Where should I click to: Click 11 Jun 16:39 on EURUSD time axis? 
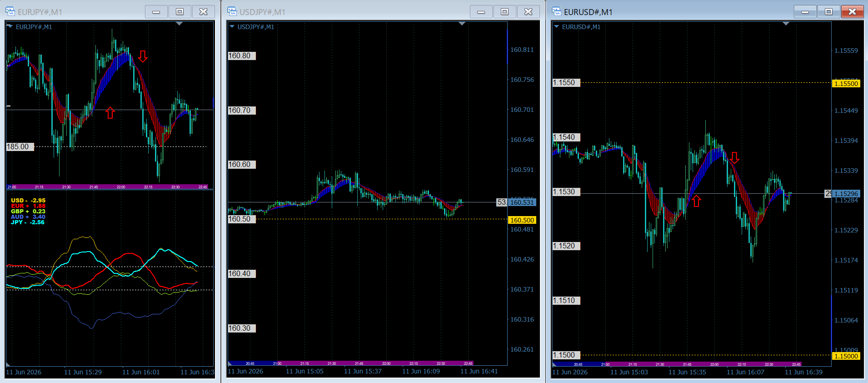tap(803, 372)
